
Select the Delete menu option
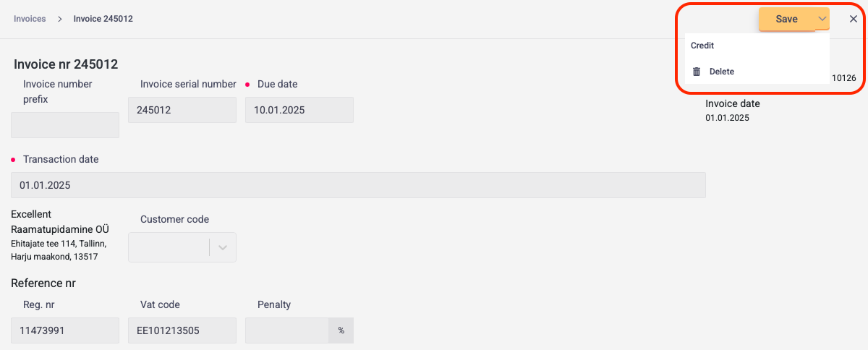[x=721, y=72]
